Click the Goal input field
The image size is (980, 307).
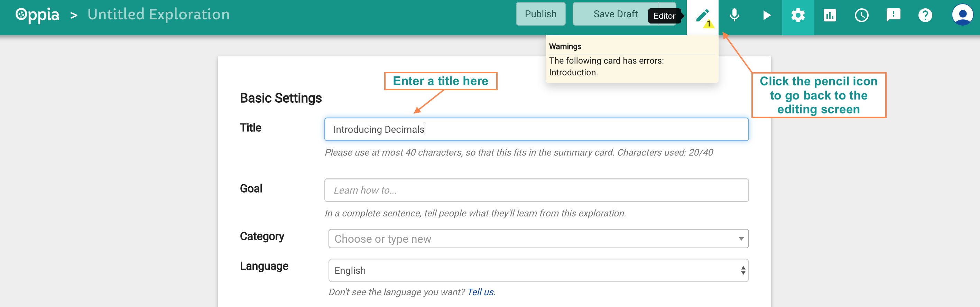[536, 190]
